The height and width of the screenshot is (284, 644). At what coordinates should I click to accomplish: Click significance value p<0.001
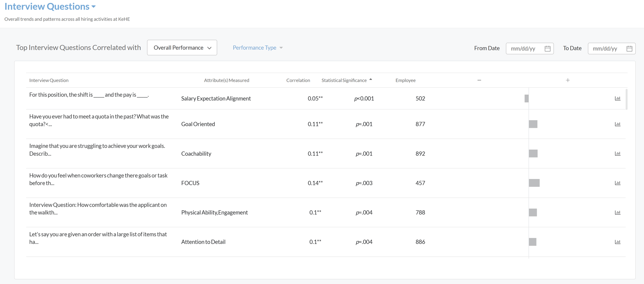[364, 99]
